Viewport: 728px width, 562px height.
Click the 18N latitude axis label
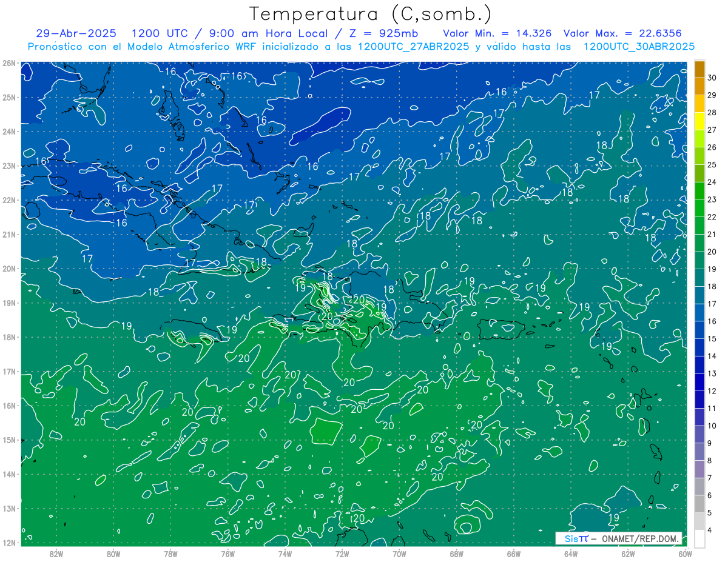click(9, 337)
